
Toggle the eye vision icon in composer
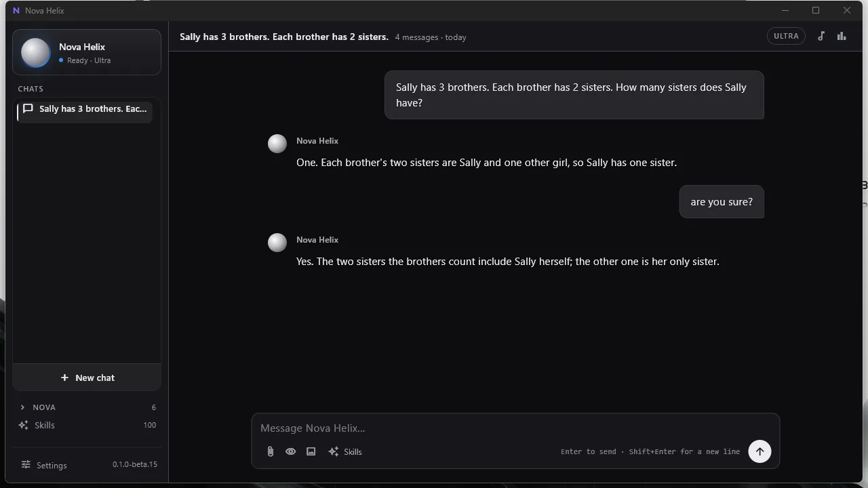pos(290,451)
